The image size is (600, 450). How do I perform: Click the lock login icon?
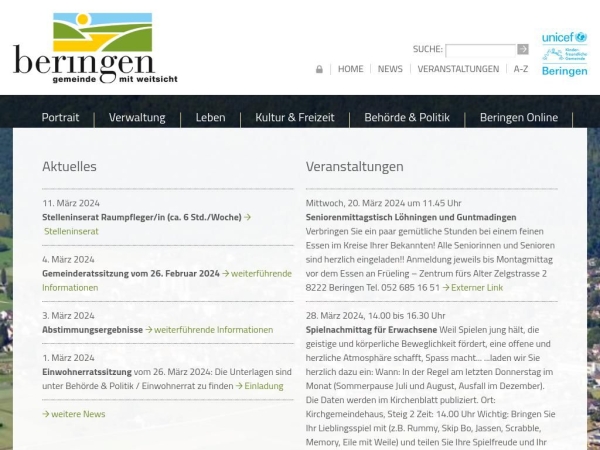click(319, 69)
